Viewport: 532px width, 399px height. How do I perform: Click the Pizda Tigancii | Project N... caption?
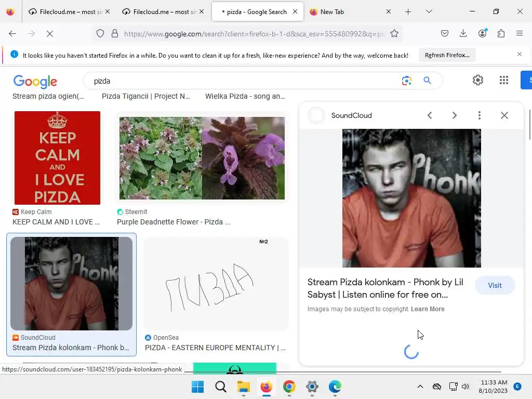146,96
